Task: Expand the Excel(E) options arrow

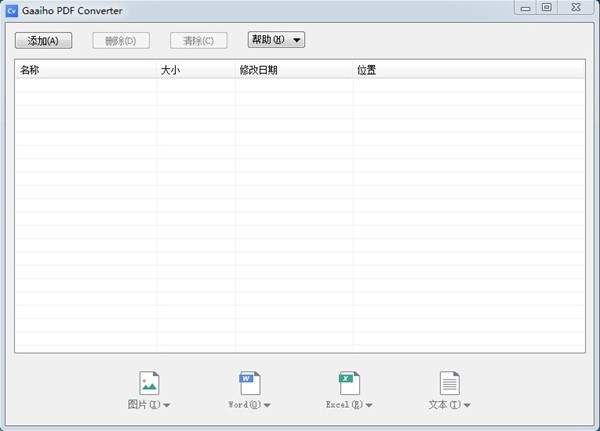Action: [368, 405]
